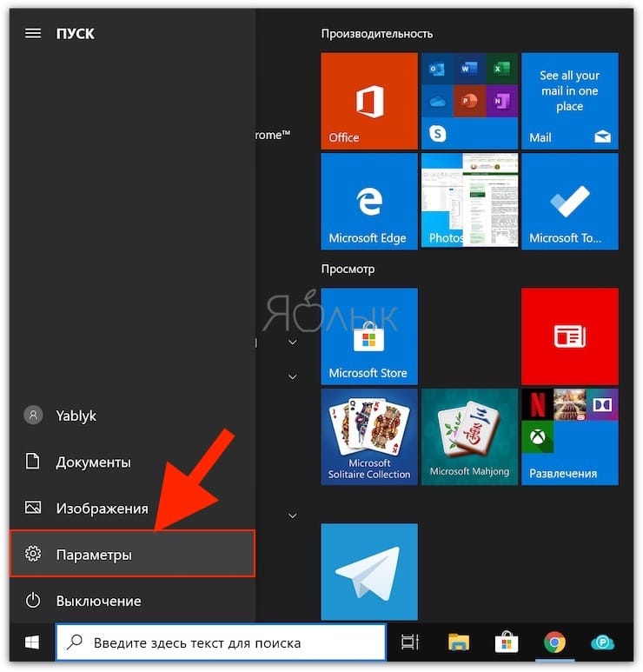643x672 pixels.
Task: Open the Photos tile
Action: [469, 202]
